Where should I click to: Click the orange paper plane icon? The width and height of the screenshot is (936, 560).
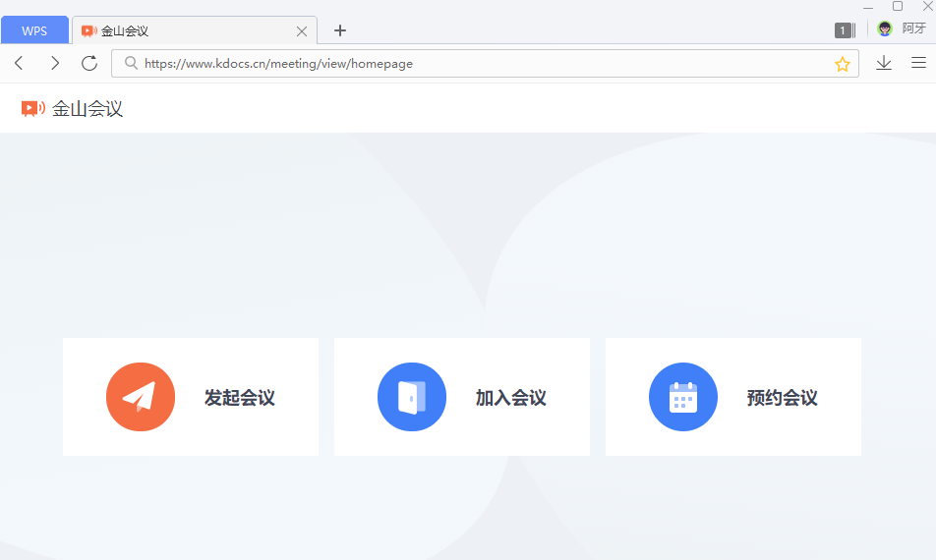click(x=141, y=397)
